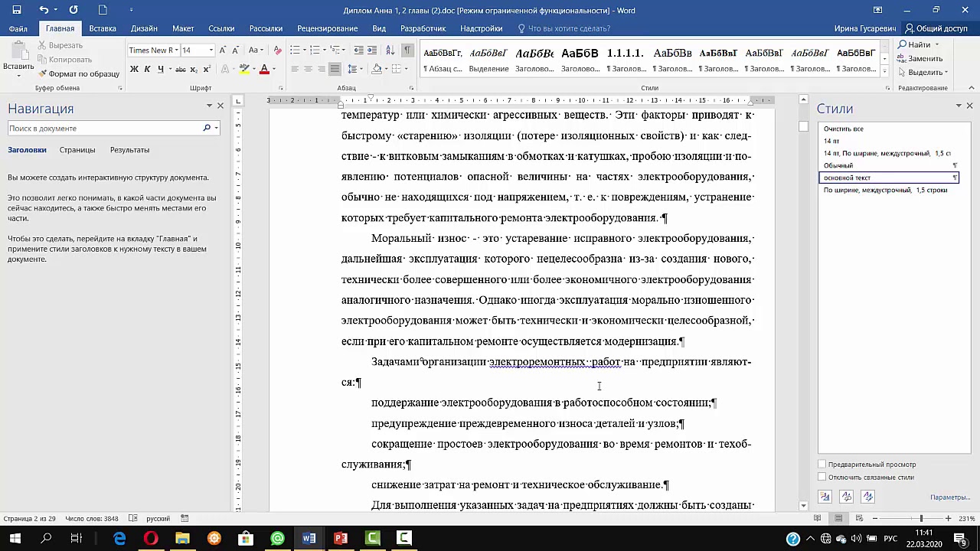Viewport: 980px width, 551px height.
Task: Pick text highlight color swatch
Action: (x=244, y=69)
